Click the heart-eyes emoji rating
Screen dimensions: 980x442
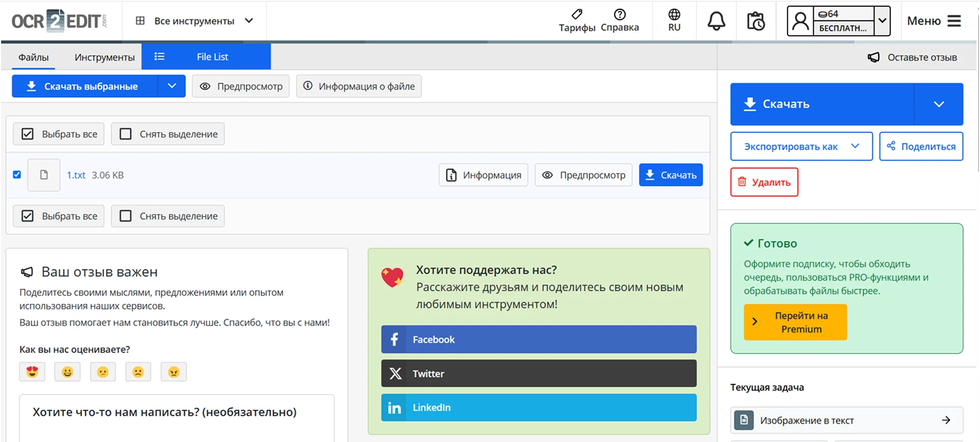(32, 372)
